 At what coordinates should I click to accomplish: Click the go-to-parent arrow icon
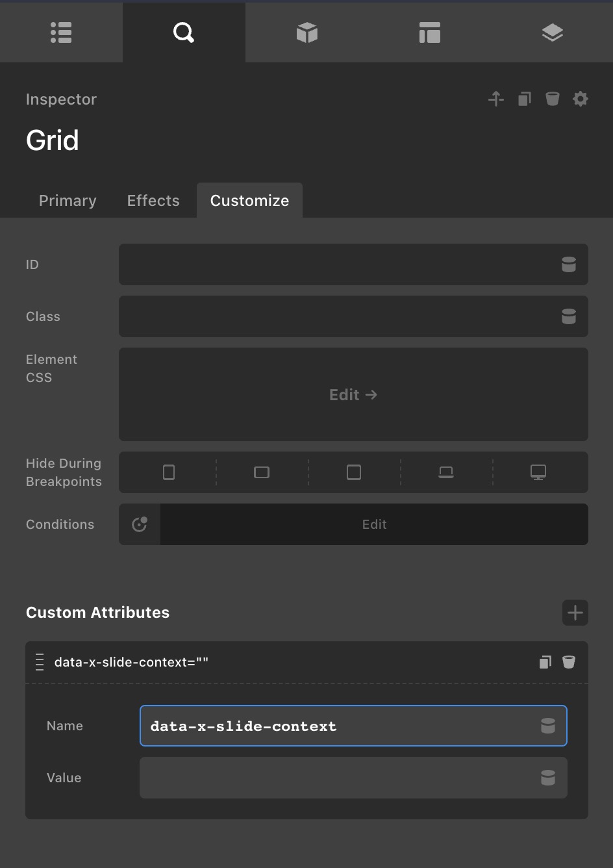tap(496, 99)
